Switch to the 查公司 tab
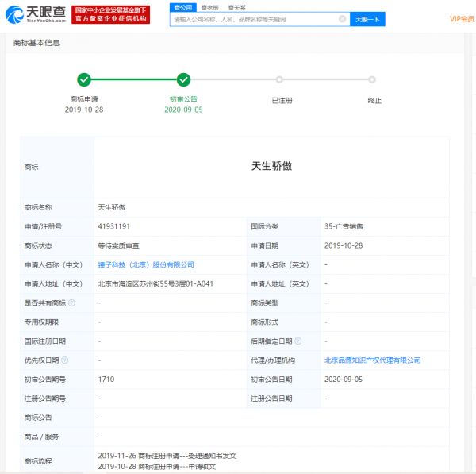 [x=182, y=6]
